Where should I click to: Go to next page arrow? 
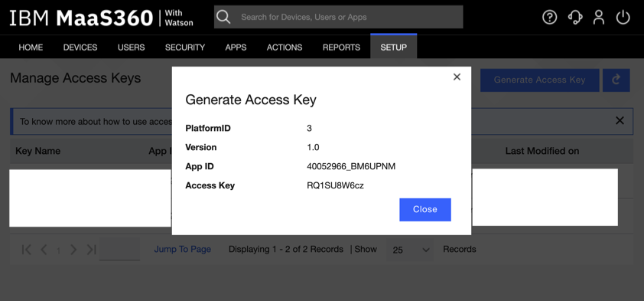[x=73, y=249]
